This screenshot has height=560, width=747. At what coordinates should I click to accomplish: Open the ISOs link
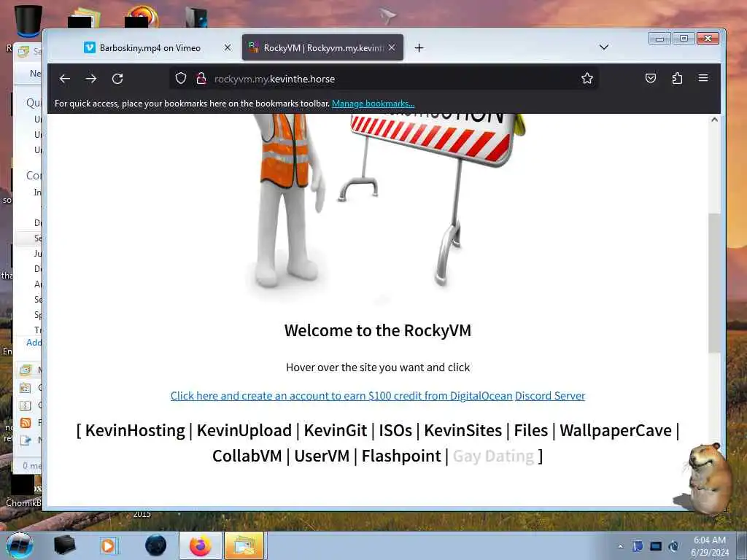coord(395,430)
